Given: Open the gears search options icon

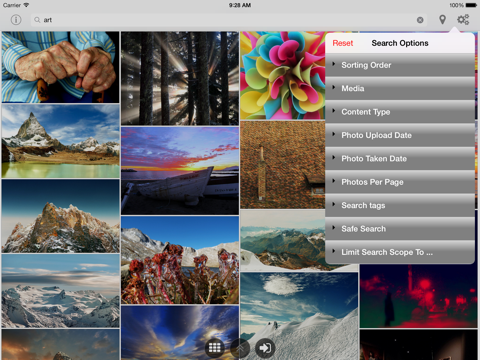Looking at the screenshot, I should [463, 20].
